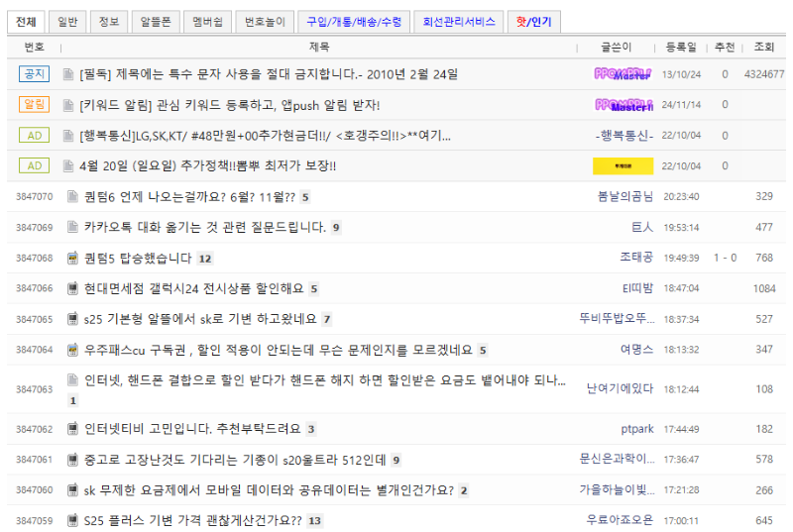
Task: Open post 퀀텀6 언제 나오는걸까요
Action: pos(189,196)
